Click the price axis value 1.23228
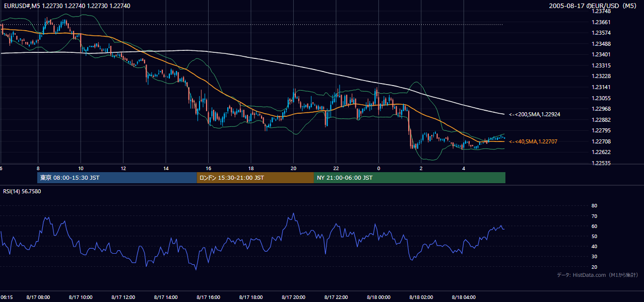Screen dimensions: 644x302 pyautogui.click(x=601, y=76)
